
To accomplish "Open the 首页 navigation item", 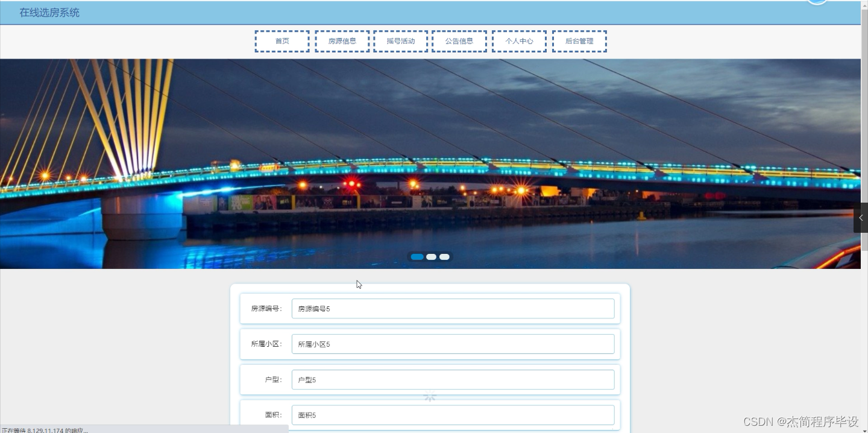I will 281,40.
